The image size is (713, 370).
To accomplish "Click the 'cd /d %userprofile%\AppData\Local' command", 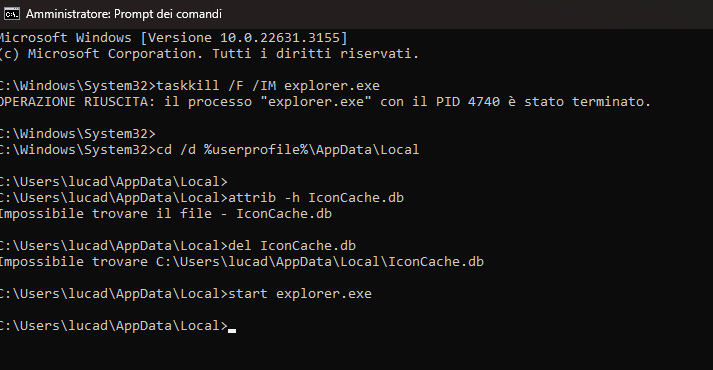I will click(287, 150).
